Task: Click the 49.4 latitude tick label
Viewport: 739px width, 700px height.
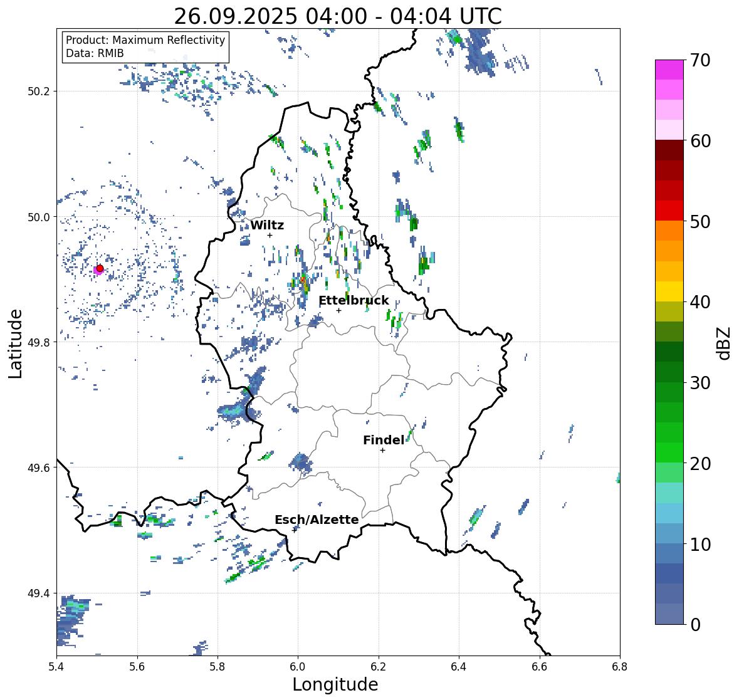Action: [39, 593]
